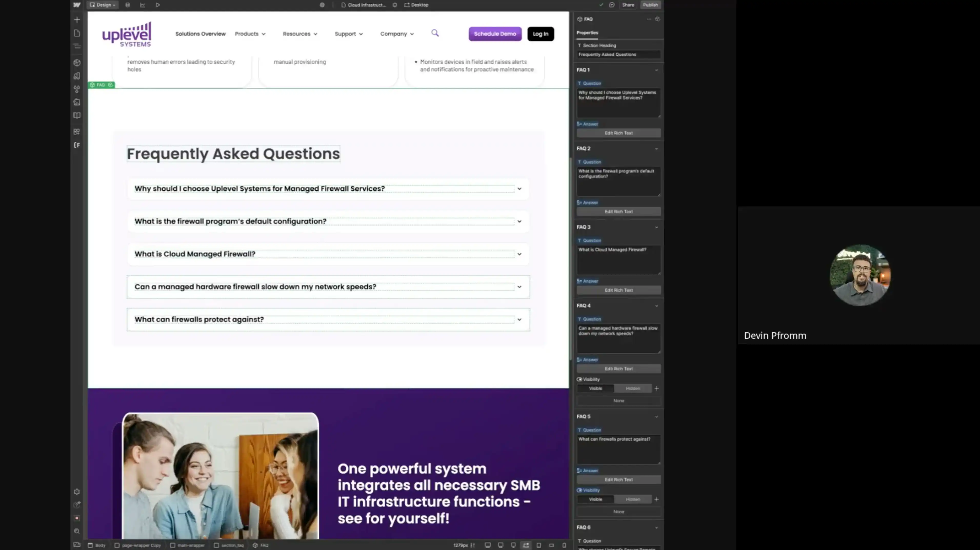The width and height of the screenshot is (980, 550).
Task: Click the Publish button
Action: coord(651,5)
